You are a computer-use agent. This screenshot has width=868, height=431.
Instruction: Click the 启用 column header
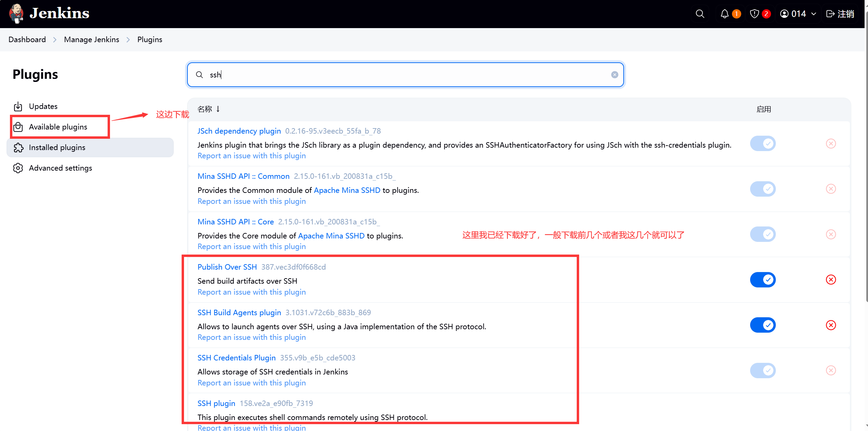[763, 109]
